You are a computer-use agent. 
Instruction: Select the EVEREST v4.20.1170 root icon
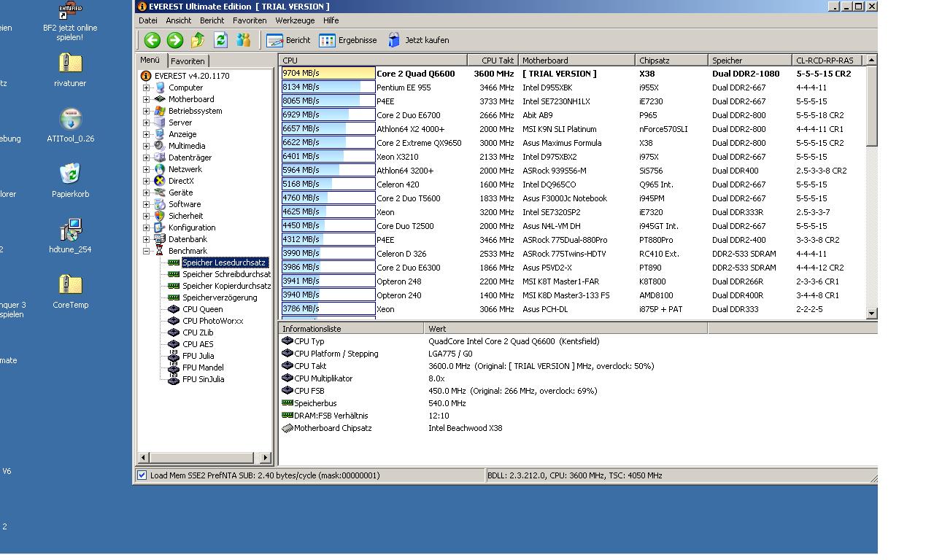click(146, 76)
